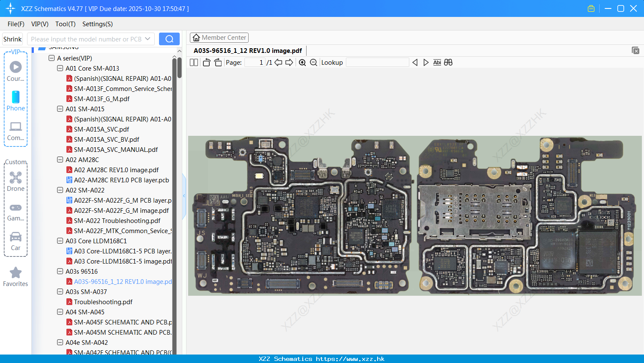
Task: Open the VIP(V) menu
Action: [40, 24]
